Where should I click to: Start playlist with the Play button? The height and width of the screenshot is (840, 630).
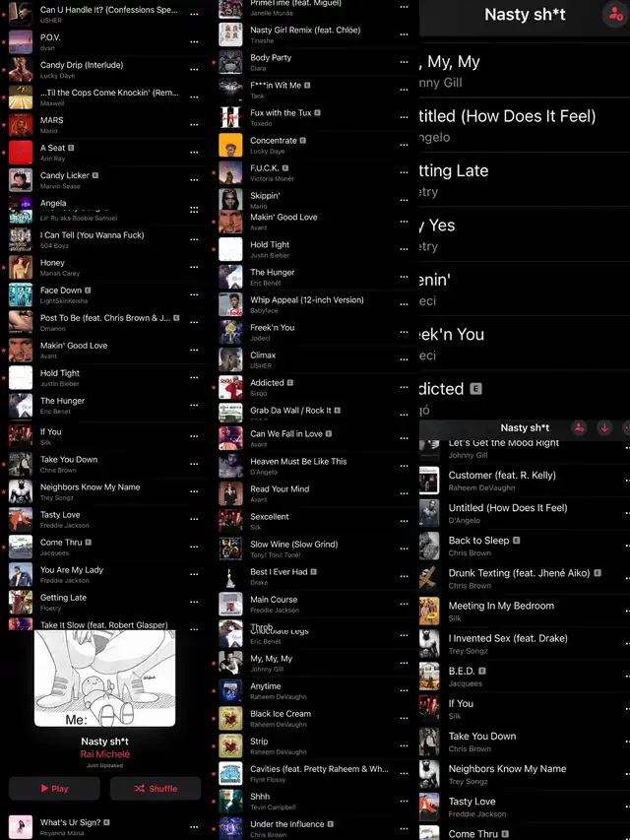pos(54,789)
